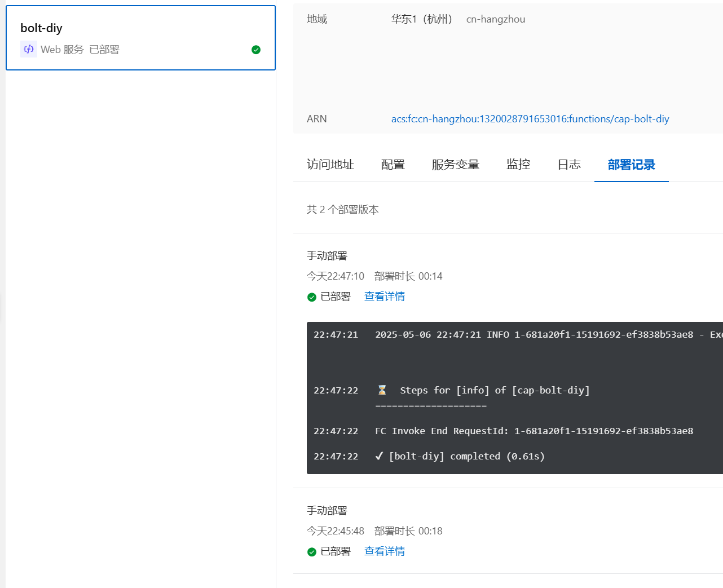The width and height of the screenshot is (723, 588).
Task: Switch to the 访问地址 tab
Action: [x=330, y=165]
